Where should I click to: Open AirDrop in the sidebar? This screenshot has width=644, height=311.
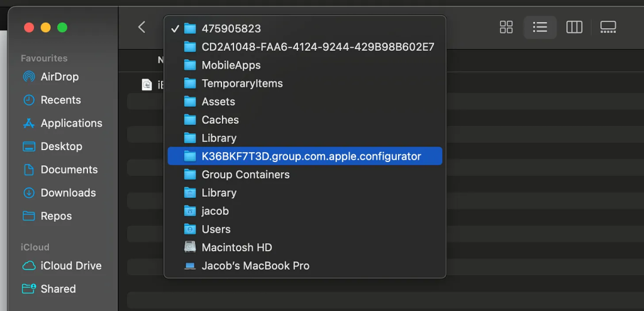59,77
